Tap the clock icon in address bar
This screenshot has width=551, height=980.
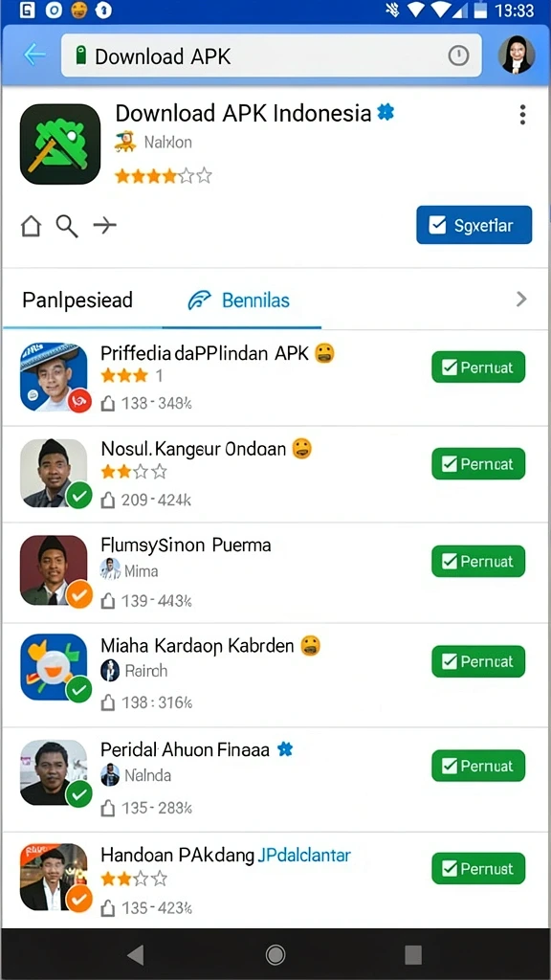click(x=458, y=56)
